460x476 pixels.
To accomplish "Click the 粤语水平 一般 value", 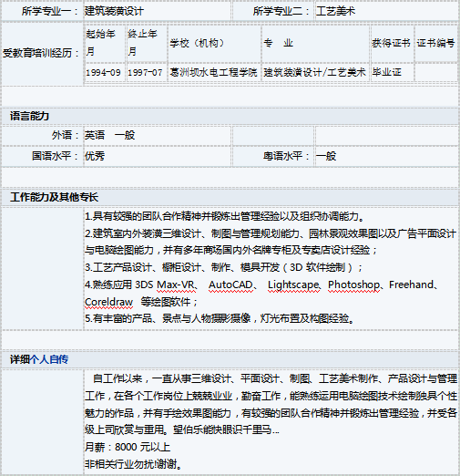I will coord(326,156).
